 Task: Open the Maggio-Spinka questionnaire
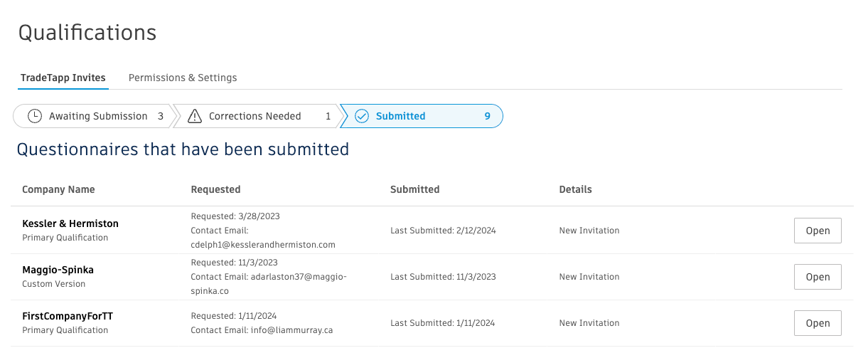tap(818, 277)
